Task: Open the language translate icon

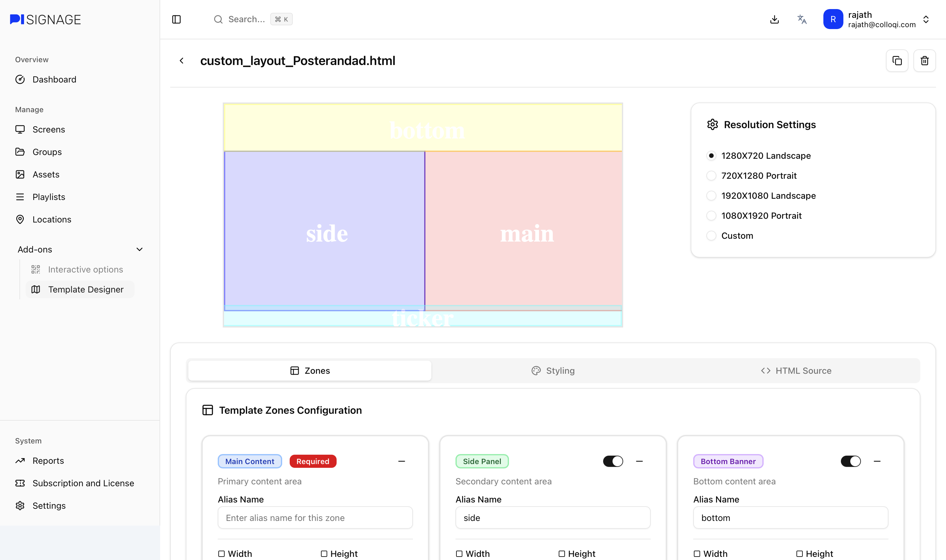Action: [802, 19]
